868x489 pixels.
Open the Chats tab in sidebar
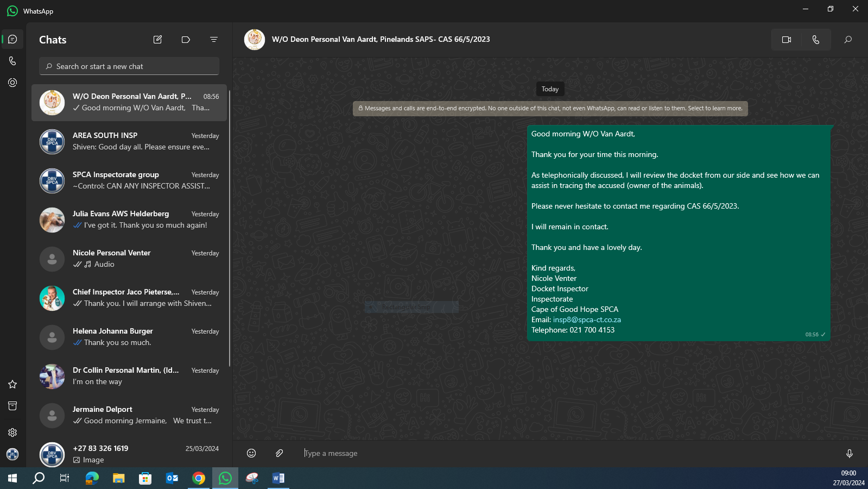click(12, 39)
